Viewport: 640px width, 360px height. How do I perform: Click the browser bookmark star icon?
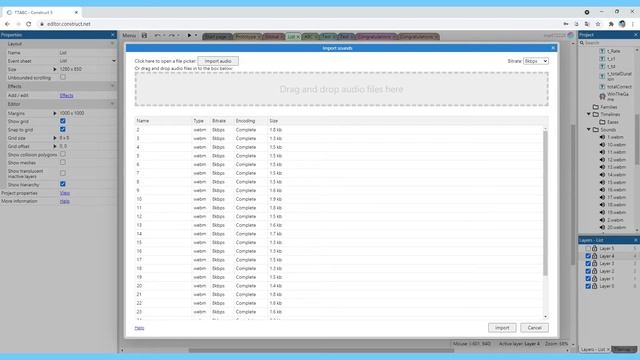point(598,24)
